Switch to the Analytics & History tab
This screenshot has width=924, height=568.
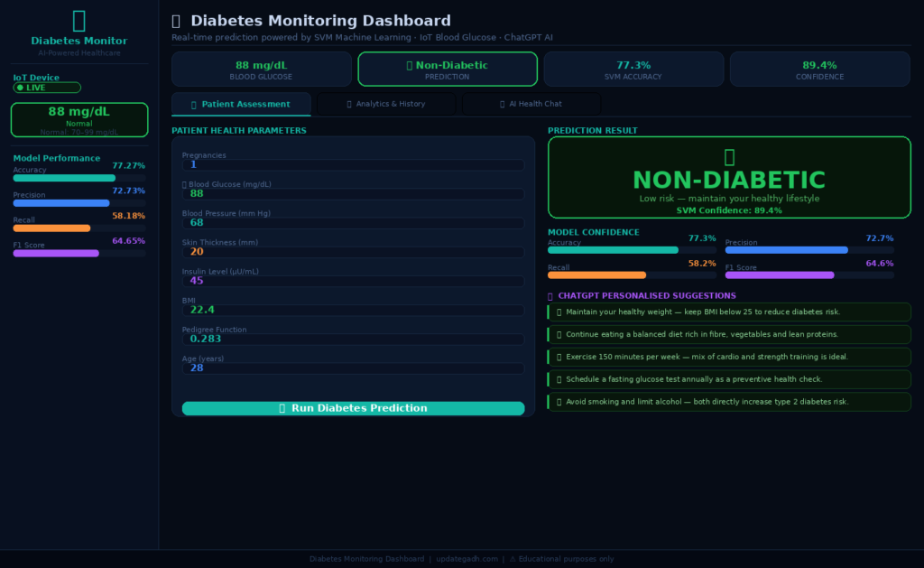[x=386, y=104]
